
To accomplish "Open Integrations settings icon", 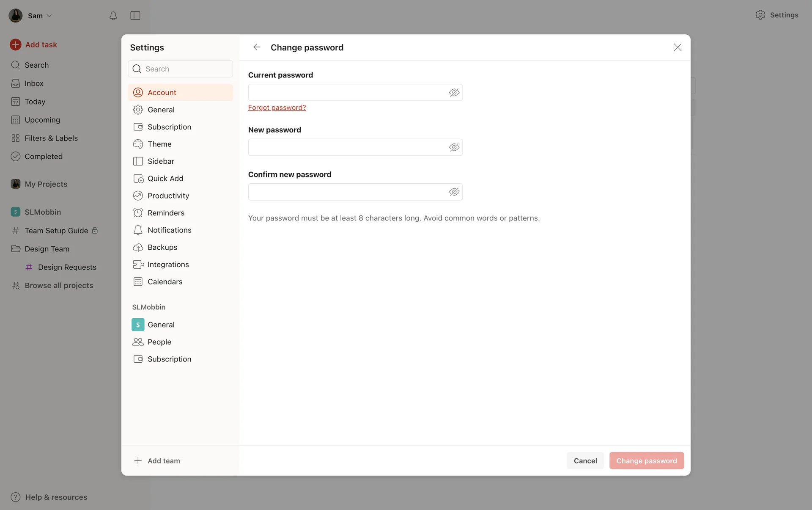I will [138, 265].
